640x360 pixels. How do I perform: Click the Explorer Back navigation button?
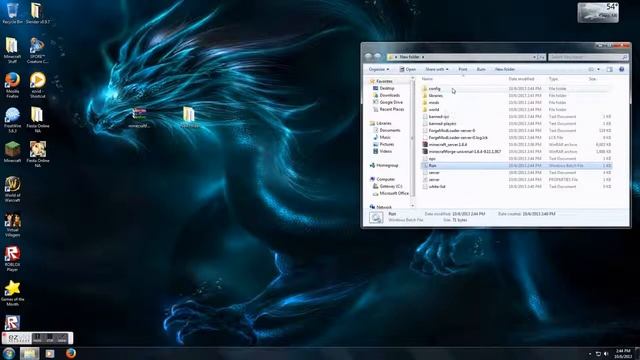[x=369, y=57]
